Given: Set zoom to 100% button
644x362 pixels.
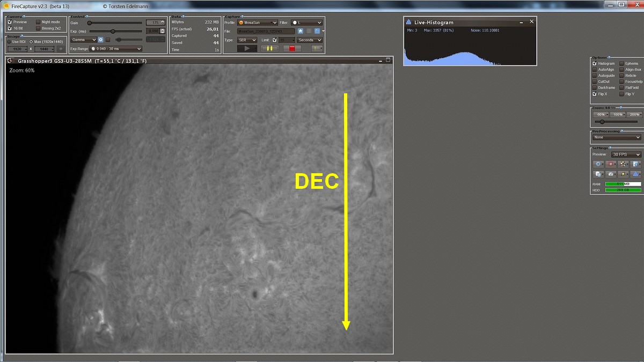Looking at the screenshot, I should click(x=618, y=115).
